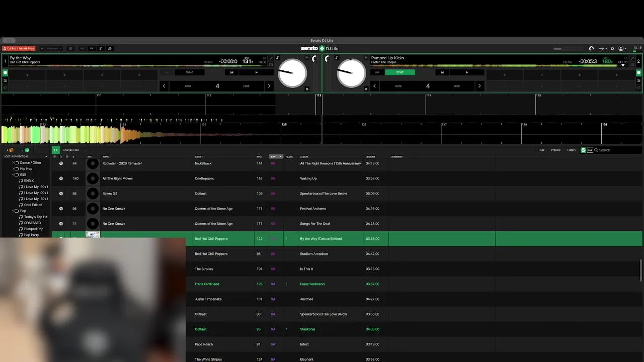Image resolution: width=644 pixels, height=362 pixels.
Task: Expand the Hip Hop crate
Action: (13, 169)
